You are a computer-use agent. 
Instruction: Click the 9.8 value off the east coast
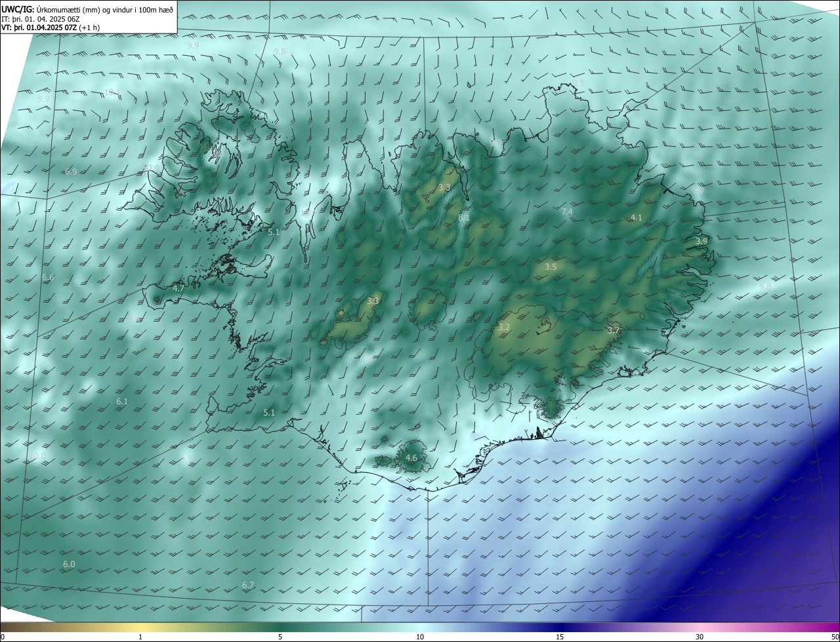pos(765,287)
